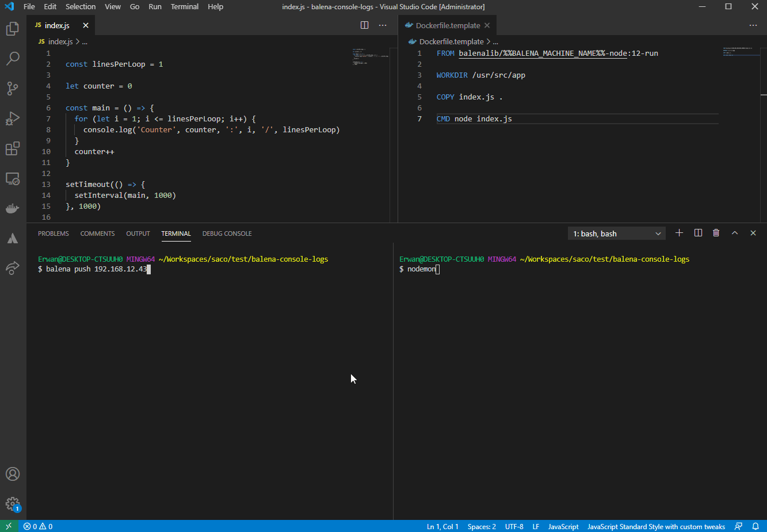Open the Azure view in activity bar
Image resolution: width=767 pixels, height=532 pixels.
pyautogui.click(x=13, y=238)
